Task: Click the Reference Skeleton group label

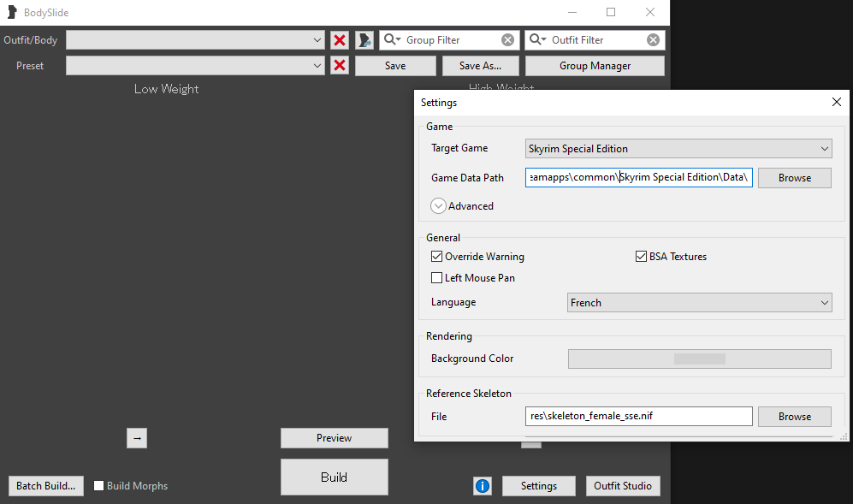Action: click(x=468, y=394)
